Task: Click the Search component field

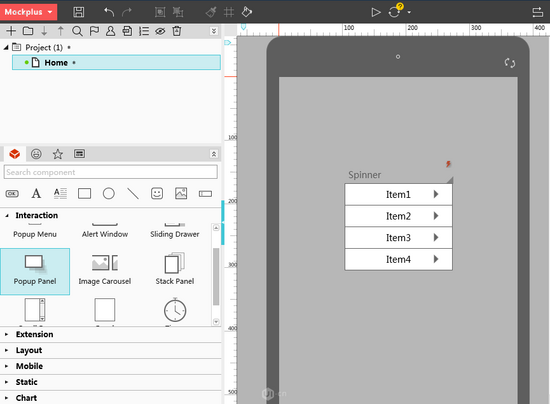Action: (110, 172)
